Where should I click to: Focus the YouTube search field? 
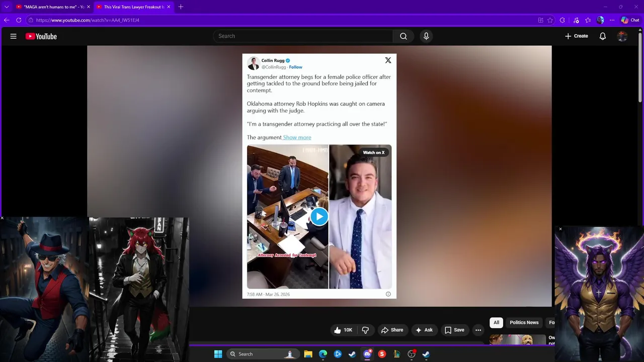pos(303,36)
